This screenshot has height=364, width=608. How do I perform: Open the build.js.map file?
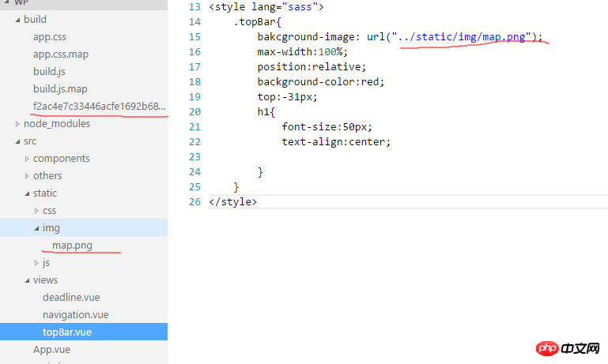click(60, 89)
